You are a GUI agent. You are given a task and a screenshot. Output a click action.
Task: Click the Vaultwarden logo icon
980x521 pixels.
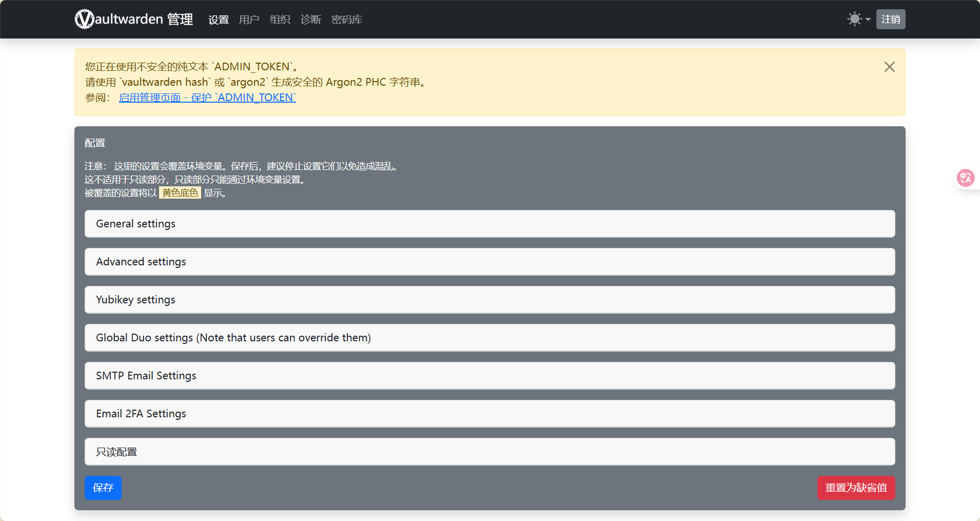point(84,20)
